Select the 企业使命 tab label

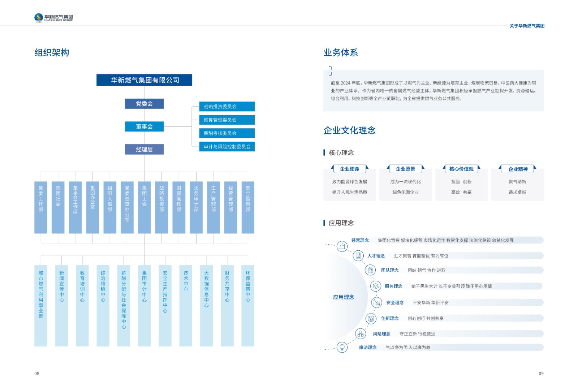coord(350,169)
